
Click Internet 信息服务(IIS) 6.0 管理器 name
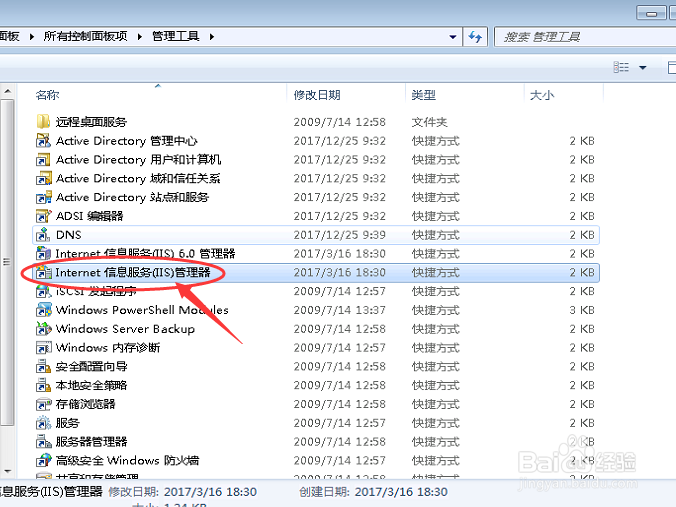(x=145, y=254)
